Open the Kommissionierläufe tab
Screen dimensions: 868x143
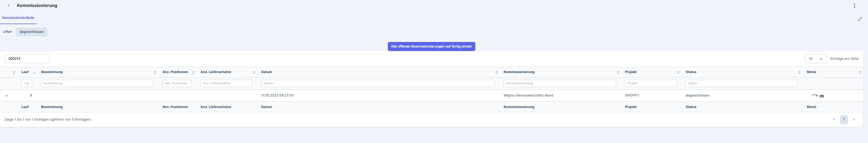(x=18, y=18)
